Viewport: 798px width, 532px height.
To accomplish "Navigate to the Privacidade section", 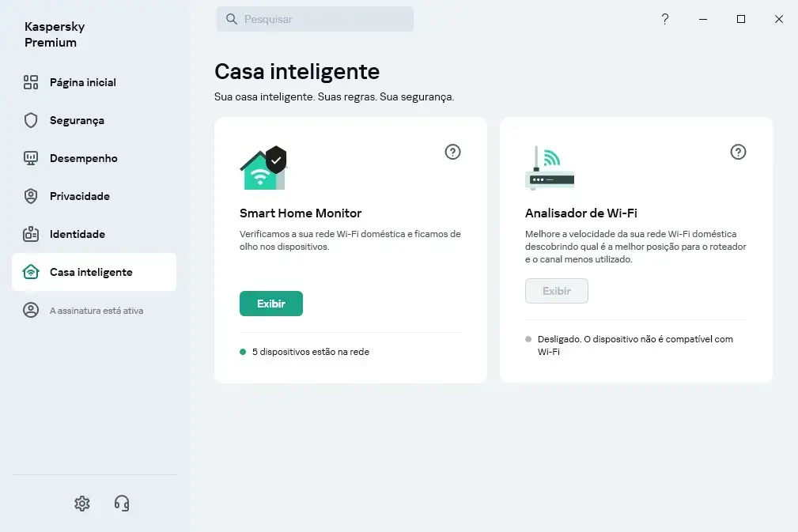I will [79, 196].
